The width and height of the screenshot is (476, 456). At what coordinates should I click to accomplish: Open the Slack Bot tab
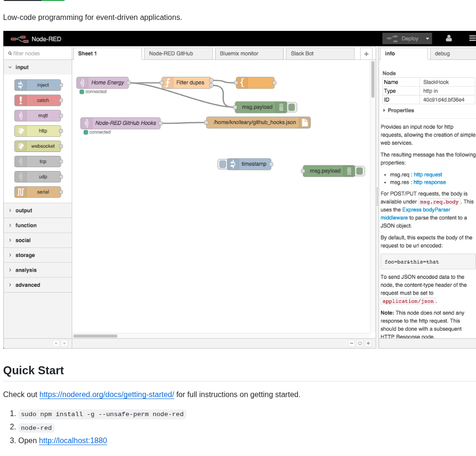pos(320,53)
